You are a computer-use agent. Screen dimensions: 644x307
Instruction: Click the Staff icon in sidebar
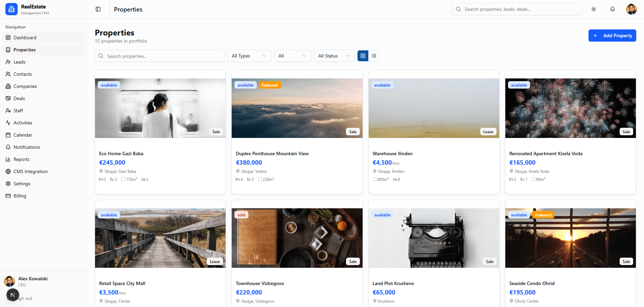click(8, 111)
